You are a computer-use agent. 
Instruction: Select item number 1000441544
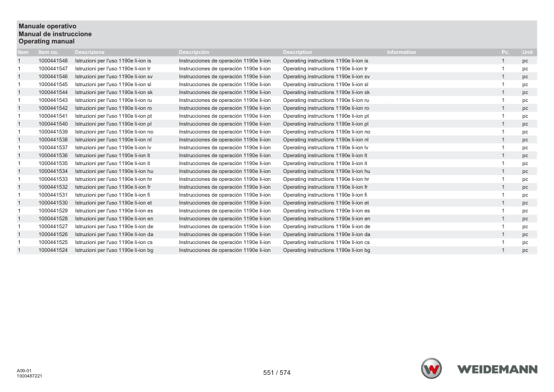point(53,92)
